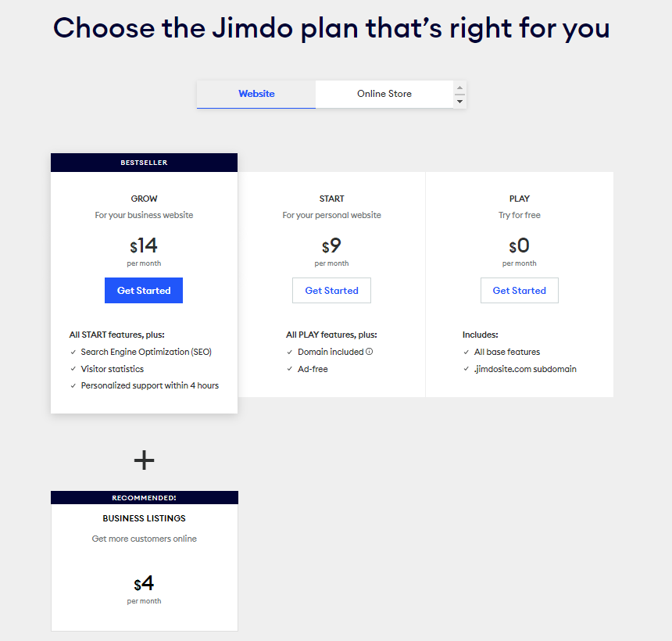Select the Website tab
This screenshot has height=641, width=672.
(x=256, y=94)
